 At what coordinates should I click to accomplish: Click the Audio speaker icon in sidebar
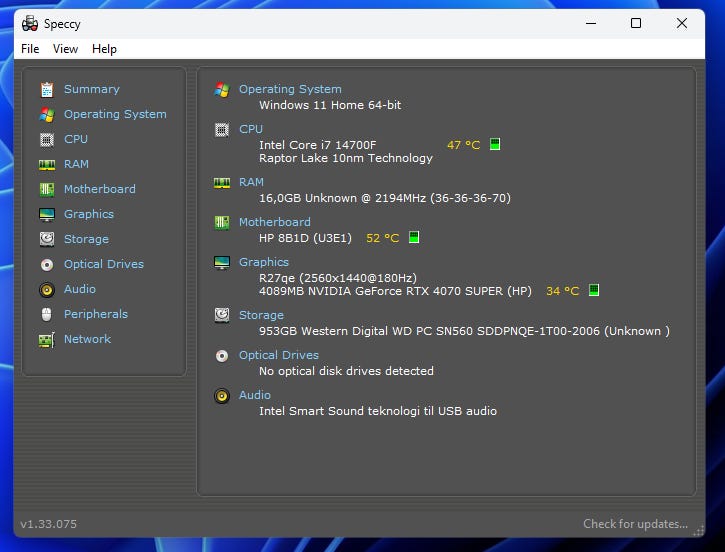click(x=47, y=289)
